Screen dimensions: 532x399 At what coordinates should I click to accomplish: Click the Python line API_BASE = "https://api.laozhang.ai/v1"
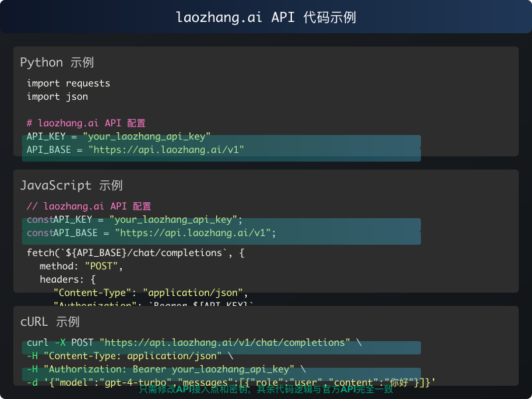pos(136,150)
